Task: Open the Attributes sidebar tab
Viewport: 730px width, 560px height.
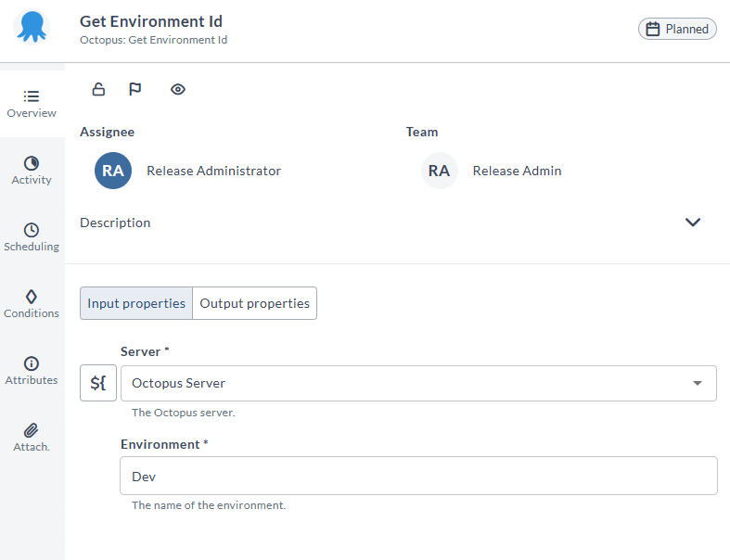Action: tap(32, 371)
